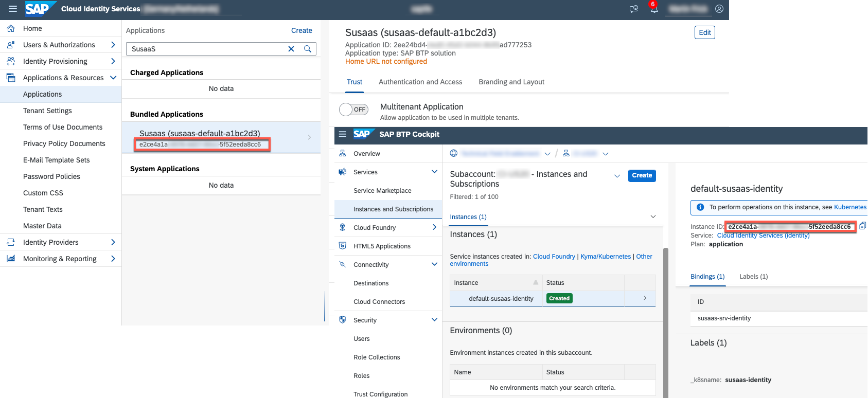This screenshot has height=398, width=868.
Task: Click the Overview icon in BTP Cockpit
Action: click(343, 153)
